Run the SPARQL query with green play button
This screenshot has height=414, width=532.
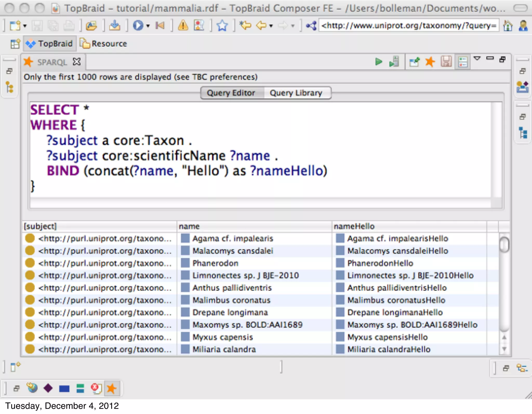pos(378,62)
